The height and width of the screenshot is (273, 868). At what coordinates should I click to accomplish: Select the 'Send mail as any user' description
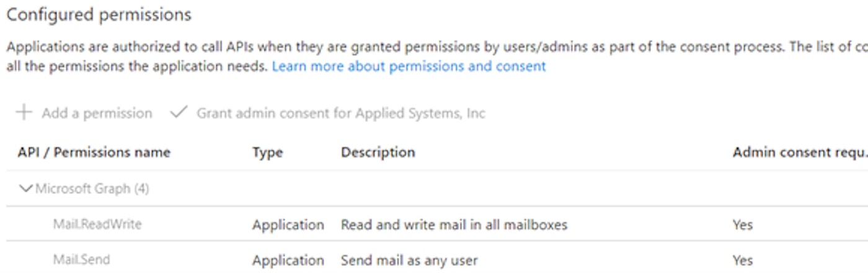409,260
